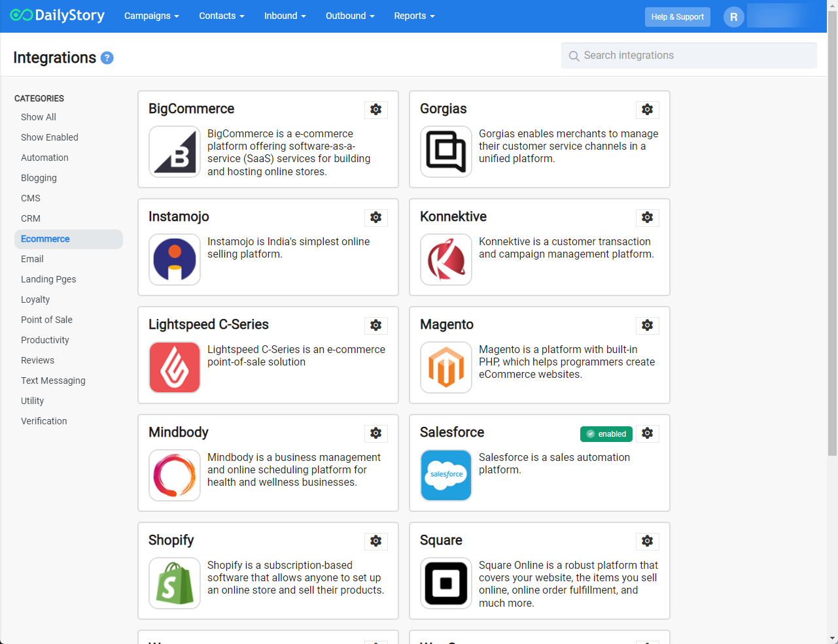Select the Ecommerce category
Viewport: 838px width, 644px height.
click(69, 239)
